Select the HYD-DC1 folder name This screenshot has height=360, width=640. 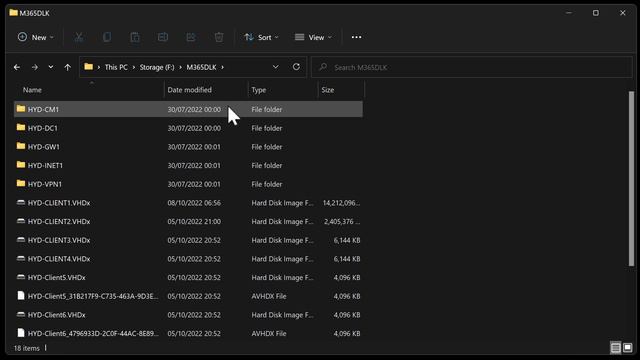43,128
